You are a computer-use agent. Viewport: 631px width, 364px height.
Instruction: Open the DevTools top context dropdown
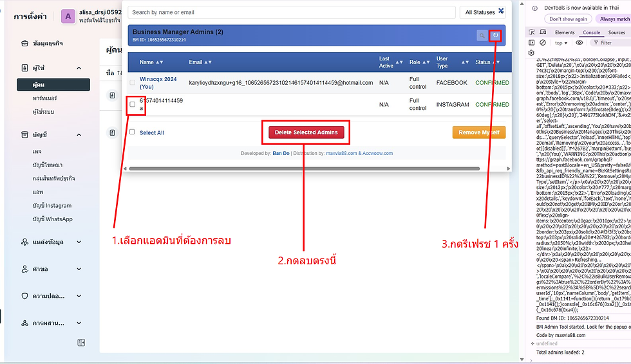pyautogui.click(x=561, y=43)
